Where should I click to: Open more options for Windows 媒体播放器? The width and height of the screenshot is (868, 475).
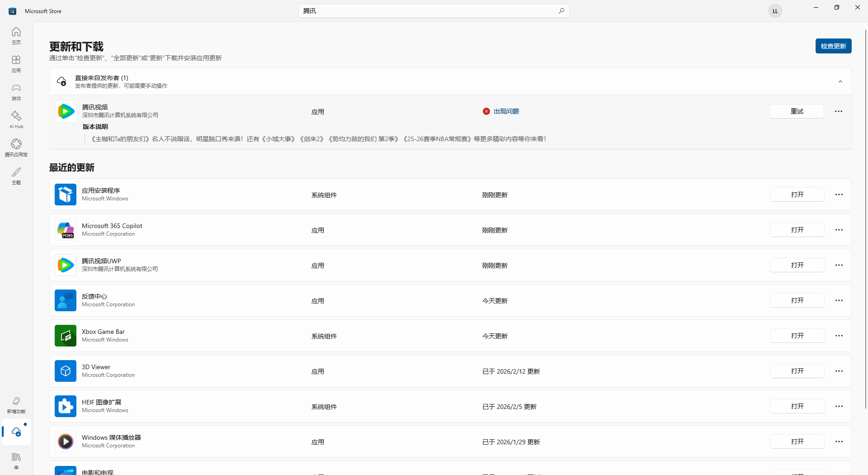pos(839,442)
